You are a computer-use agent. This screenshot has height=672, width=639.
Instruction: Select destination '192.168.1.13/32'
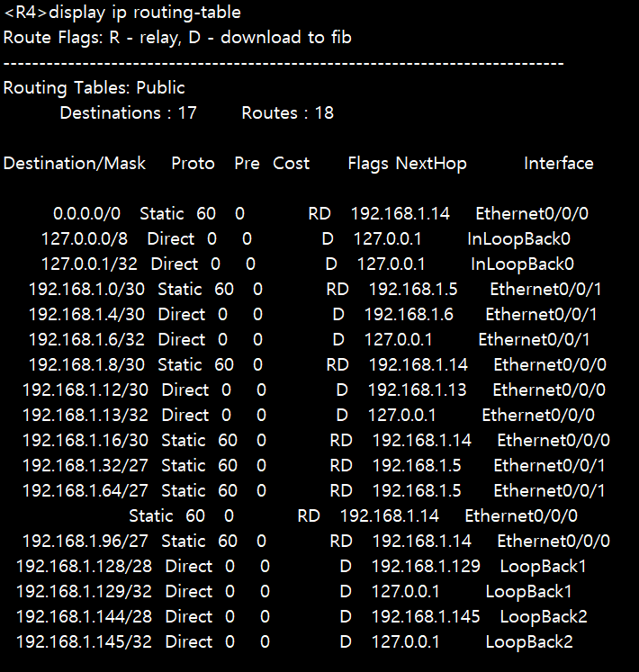[85, 416]
